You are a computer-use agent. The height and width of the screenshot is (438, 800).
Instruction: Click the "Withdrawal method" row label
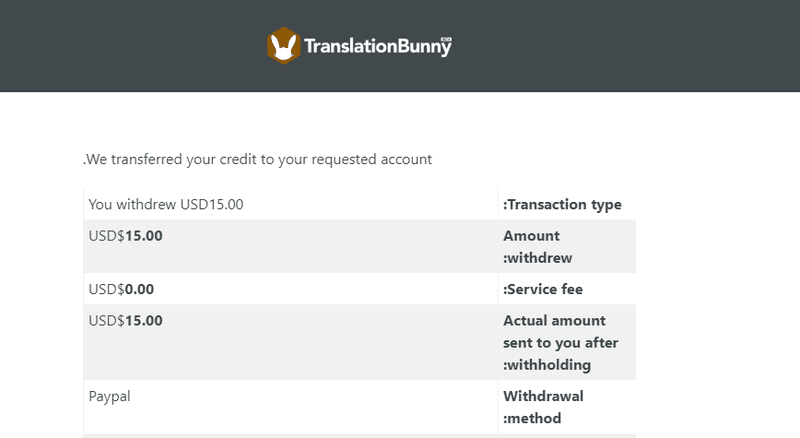pos(543,406)
